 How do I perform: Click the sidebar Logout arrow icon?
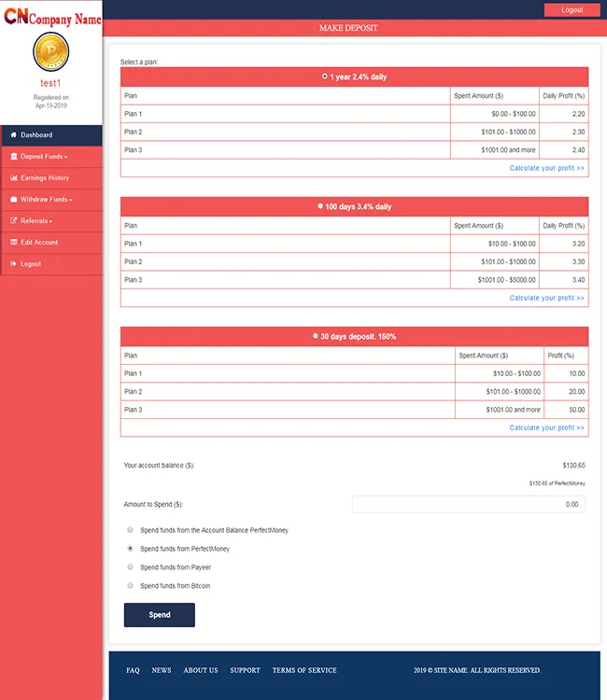(x=13, y=263)
